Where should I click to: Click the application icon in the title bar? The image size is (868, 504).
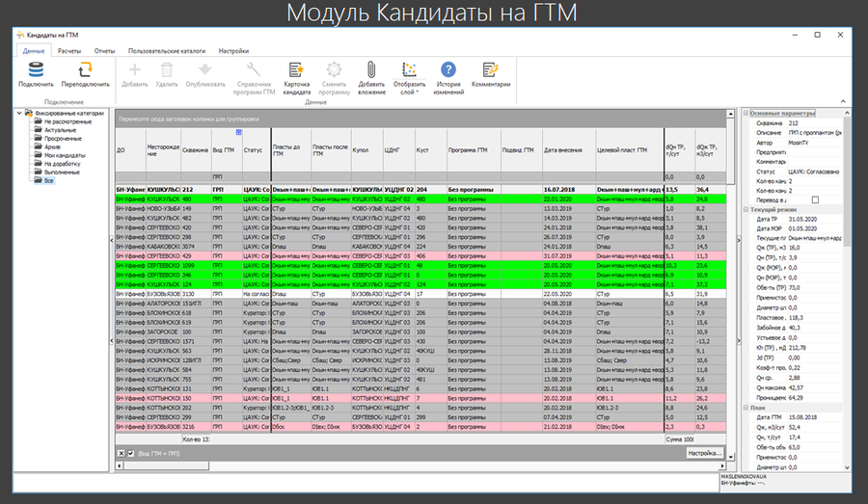pos(21,35)
